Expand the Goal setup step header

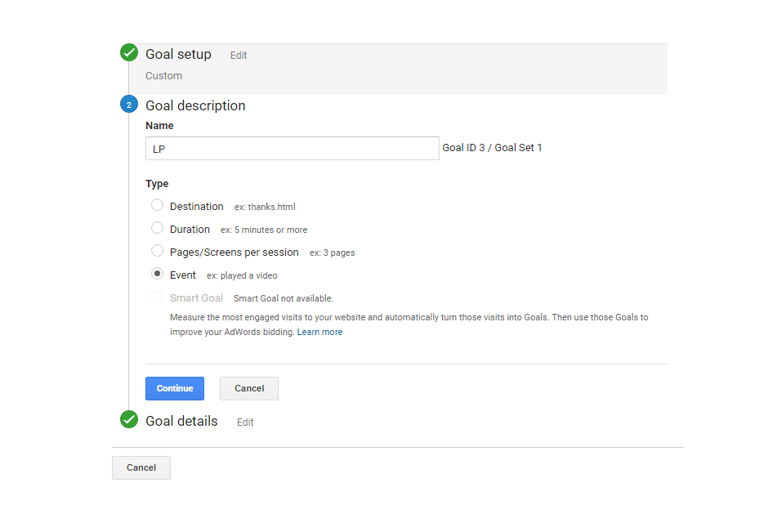[178, 54]
